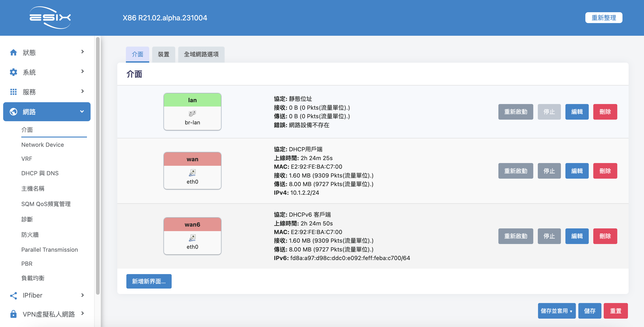
Task: Click the gear icon beside 系統
Action: click(13, 72)
